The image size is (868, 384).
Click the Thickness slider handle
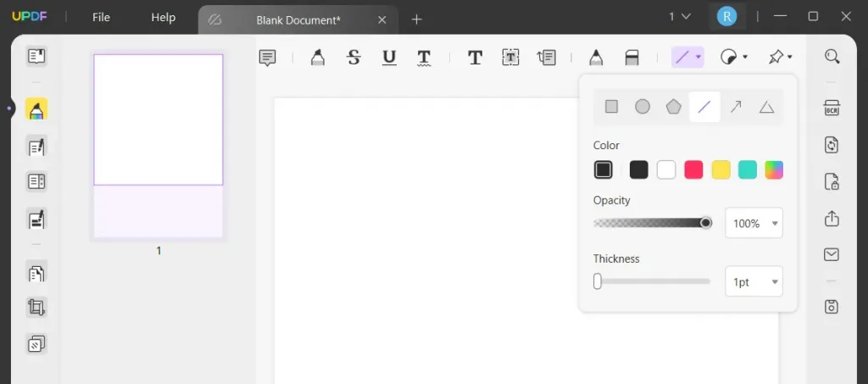coord(598,281)
